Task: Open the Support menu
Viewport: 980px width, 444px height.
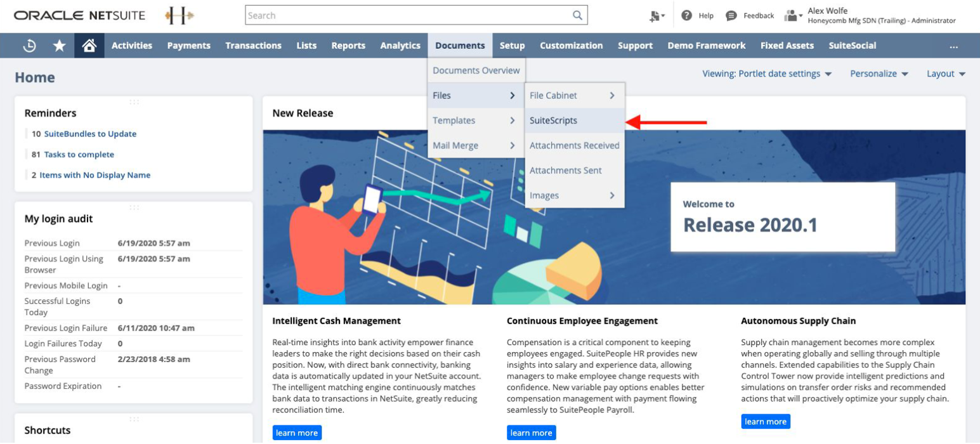Action: pyautogui.click(x=636, y=46)
